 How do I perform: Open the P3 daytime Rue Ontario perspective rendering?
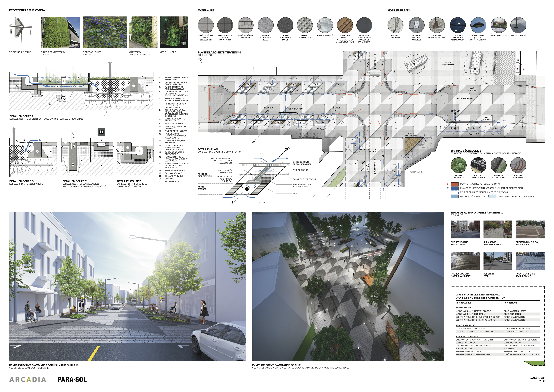click(127, 286)
